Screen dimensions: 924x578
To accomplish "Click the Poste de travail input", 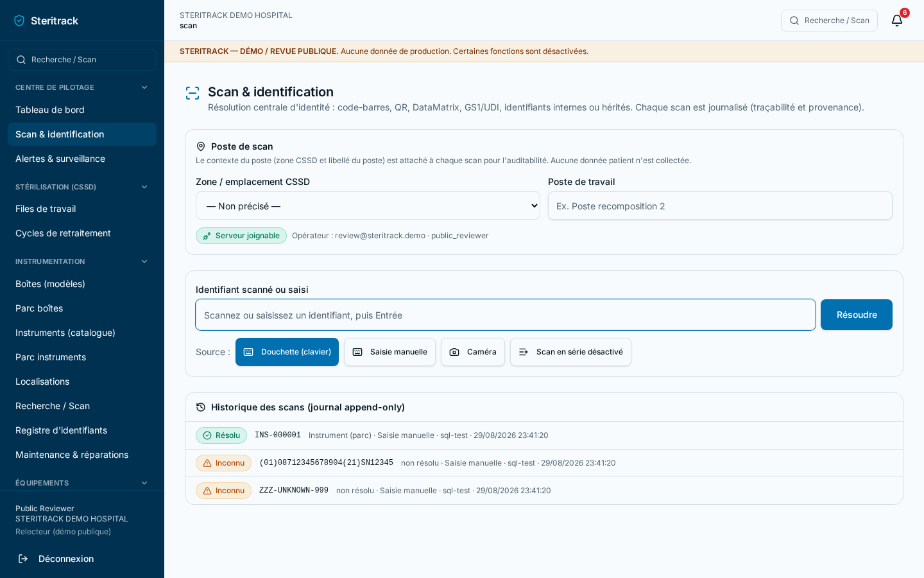I will coord(720,206).
